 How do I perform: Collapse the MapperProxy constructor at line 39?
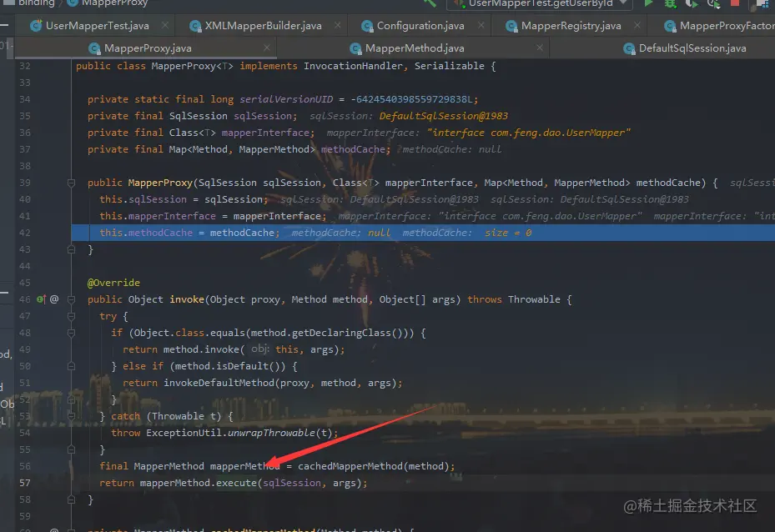pyautogui.click(x=71, y=183)
